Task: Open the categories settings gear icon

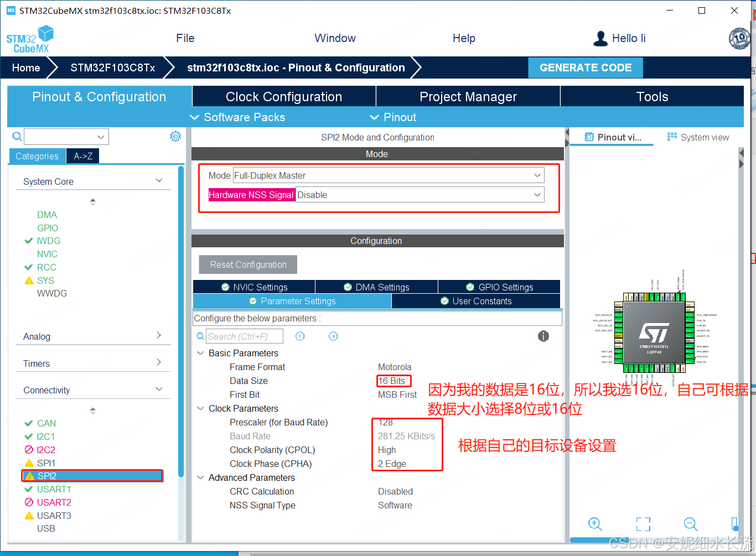Action: [175, 136]
